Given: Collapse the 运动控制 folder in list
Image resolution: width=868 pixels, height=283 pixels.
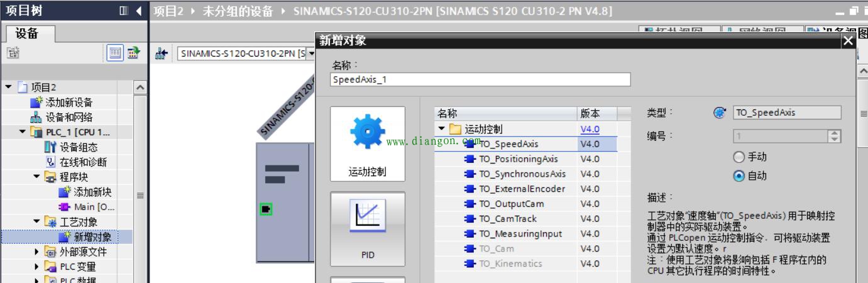Looking at the screenshot, I should 441,129.
